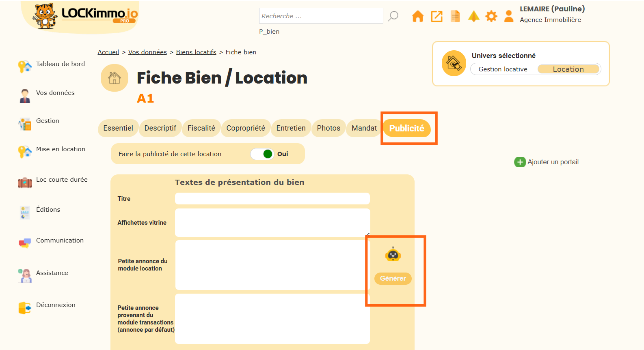This screenshot has height=350, width=644.
Task: Open Mise en location in sidebar
Action: tap(61, 149)
